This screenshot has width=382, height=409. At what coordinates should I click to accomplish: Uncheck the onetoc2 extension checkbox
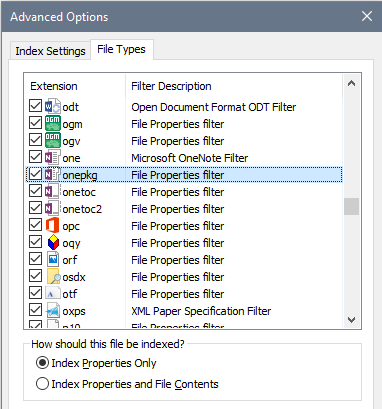(x=35, y=208)
